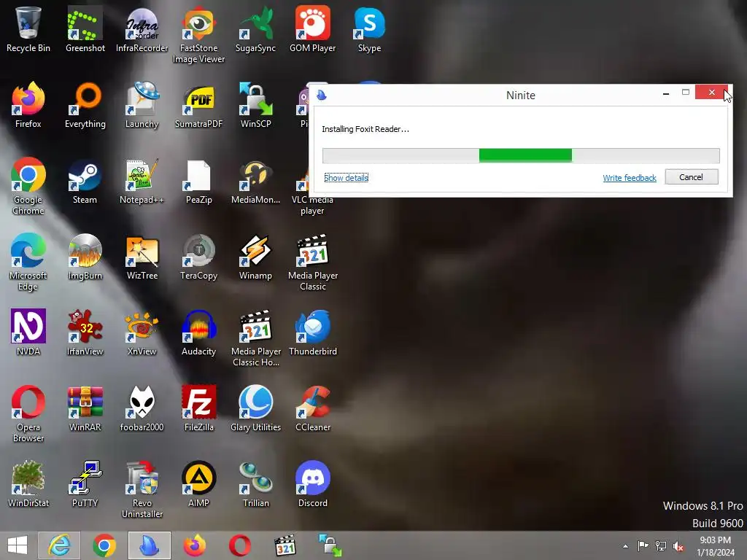Screen dimensions: 747x560
Task: Select FastStone Image Viewer shortcut
Action: (198, 35)
